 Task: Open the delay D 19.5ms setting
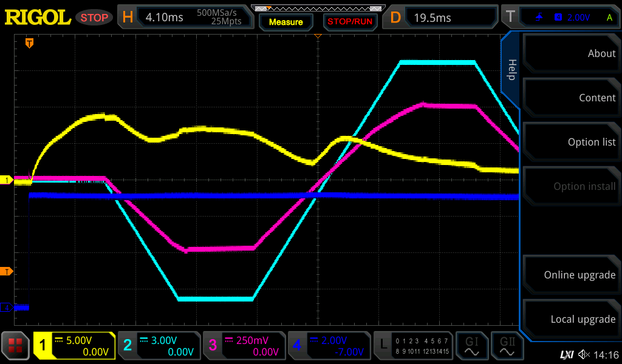[442, 18]
